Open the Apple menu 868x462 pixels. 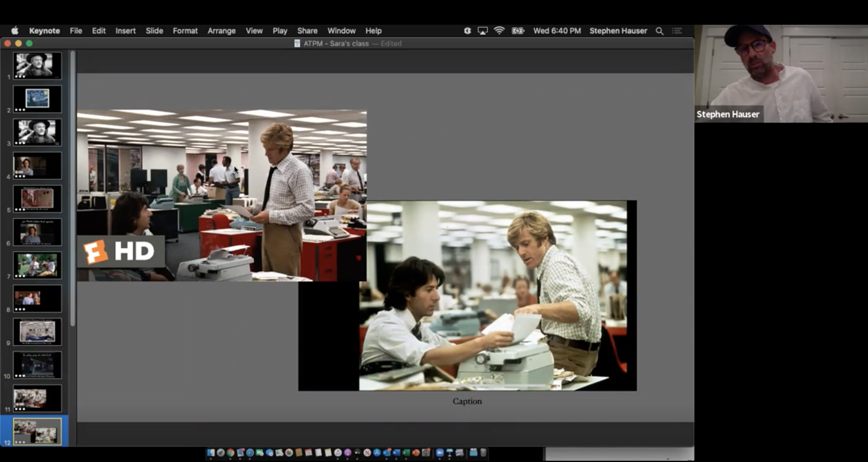tap(15, 31)
